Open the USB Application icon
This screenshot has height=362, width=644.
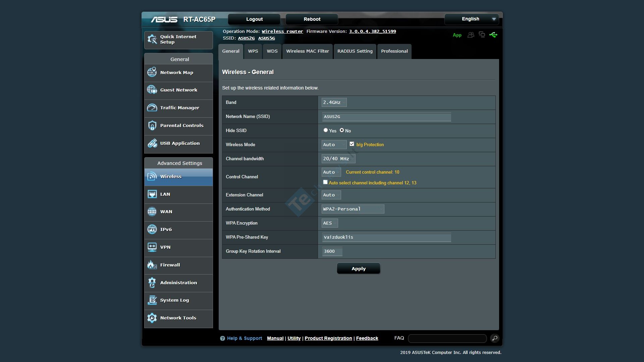pos(152,143)
